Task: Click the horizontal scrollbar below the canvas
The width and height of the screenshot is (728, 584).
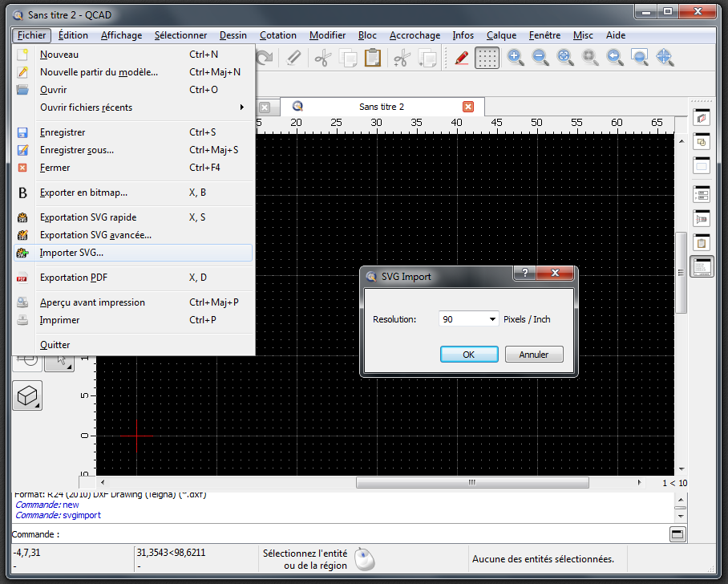Action: point(471,483)
